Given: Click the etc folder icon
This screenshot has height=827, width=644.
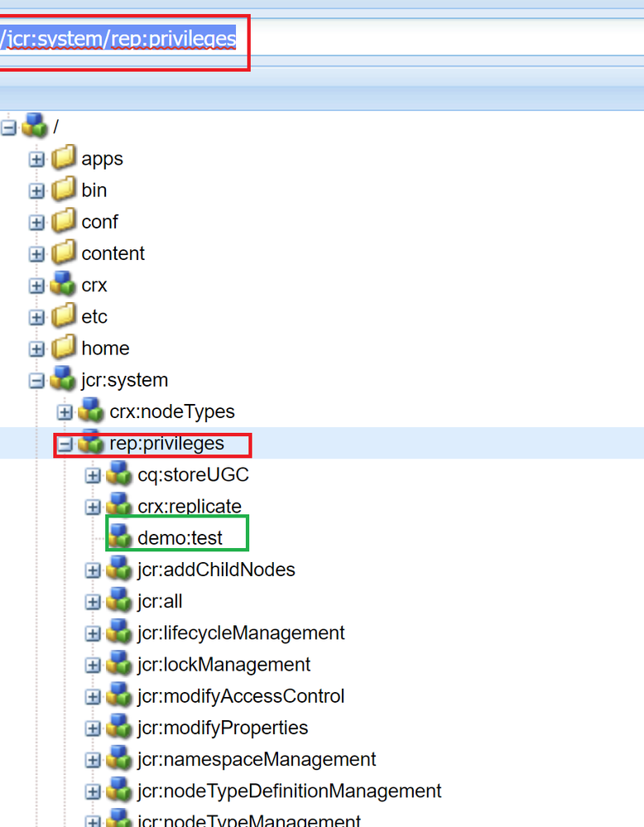Looking at the screenshot, I should pyautogui.click(x=63, y=317).
